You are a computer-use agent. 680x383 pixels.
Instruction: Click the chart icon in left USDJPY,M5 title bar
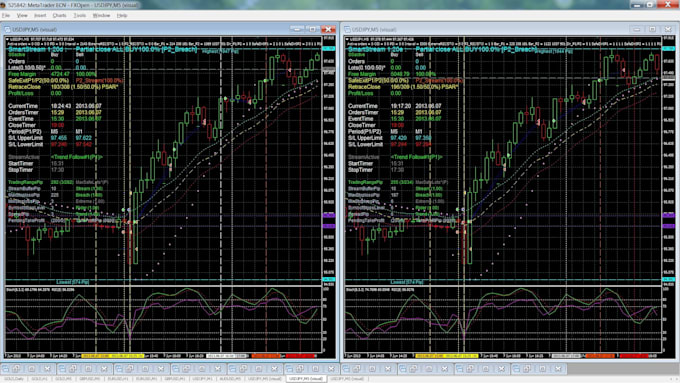(7, 29)
